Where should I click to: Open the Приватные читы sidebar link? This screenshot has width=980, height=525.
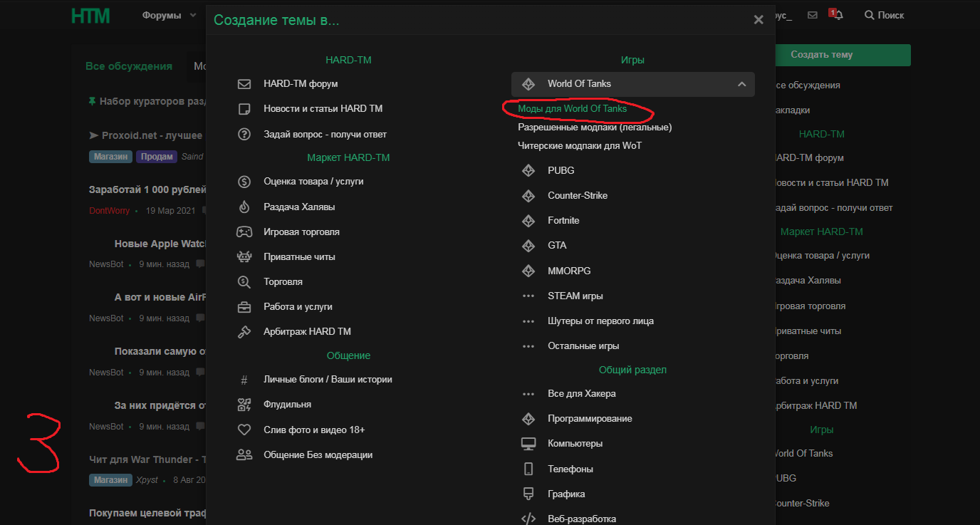coord(807,331)
